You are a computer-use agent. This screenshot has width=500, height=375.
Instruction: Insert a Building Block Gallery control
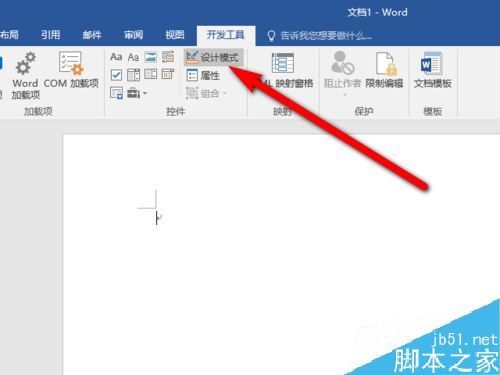[x=168, y=57]
